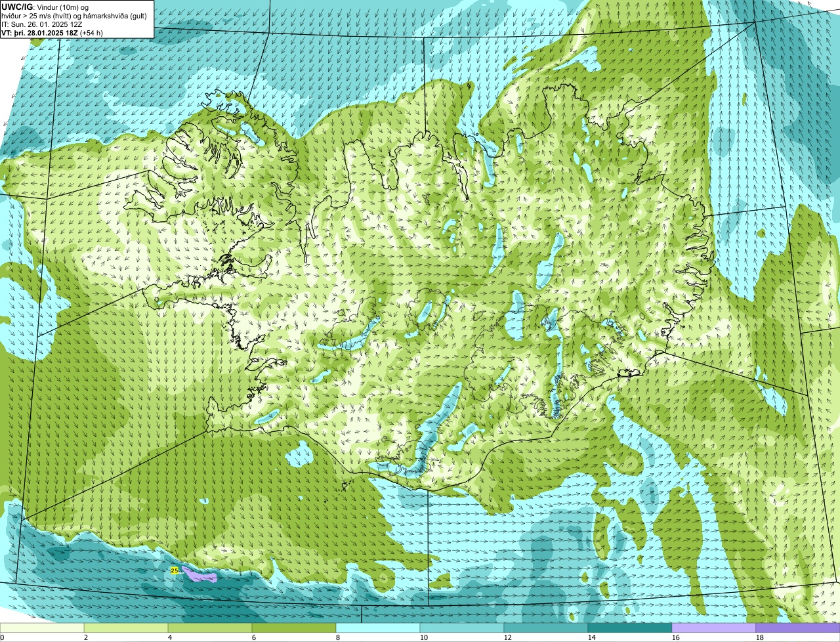
Task: Click the purple legend swatch above 18 m/s
Action: (798, 628)
